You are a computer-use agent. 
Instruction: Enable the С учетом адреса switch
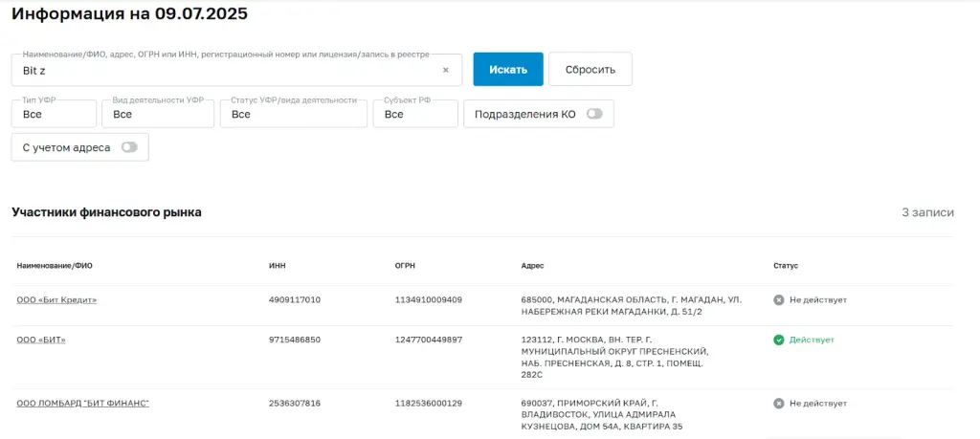tap(129, 147)
